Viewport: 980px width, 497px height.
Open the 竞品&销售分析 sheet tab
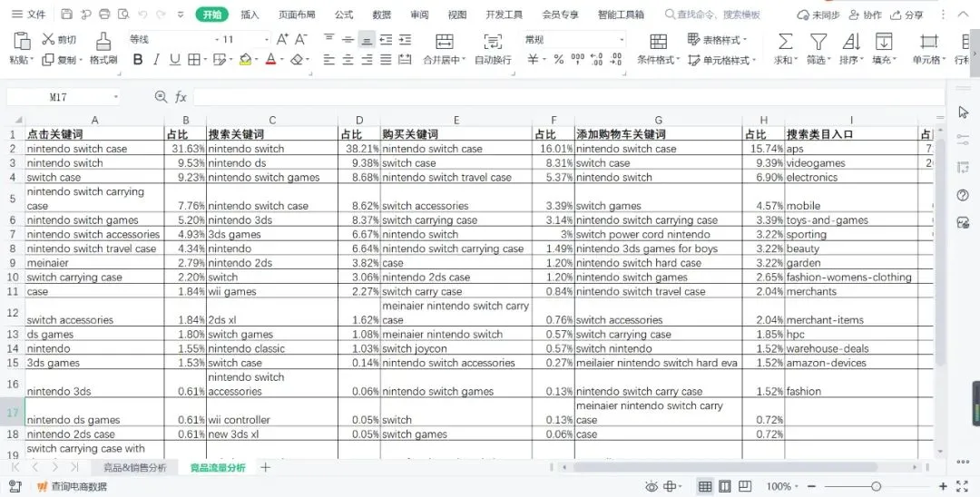pos(135,467)
